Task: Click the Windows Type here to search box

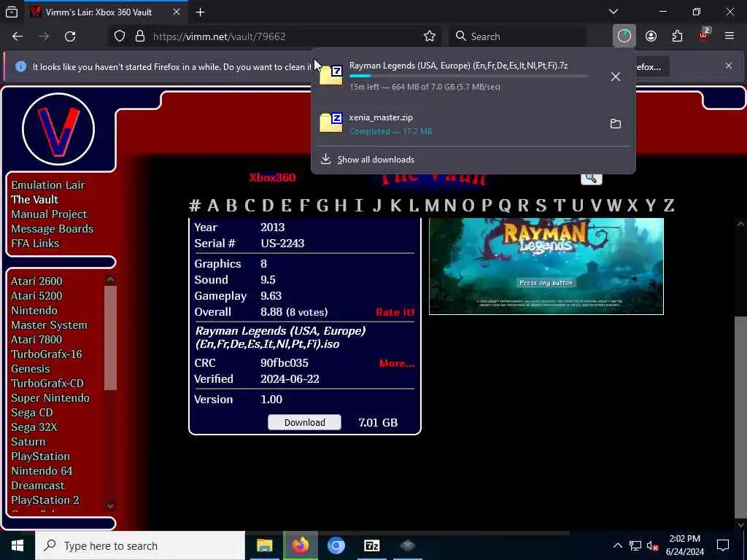Action: click(x=140, y=545)
